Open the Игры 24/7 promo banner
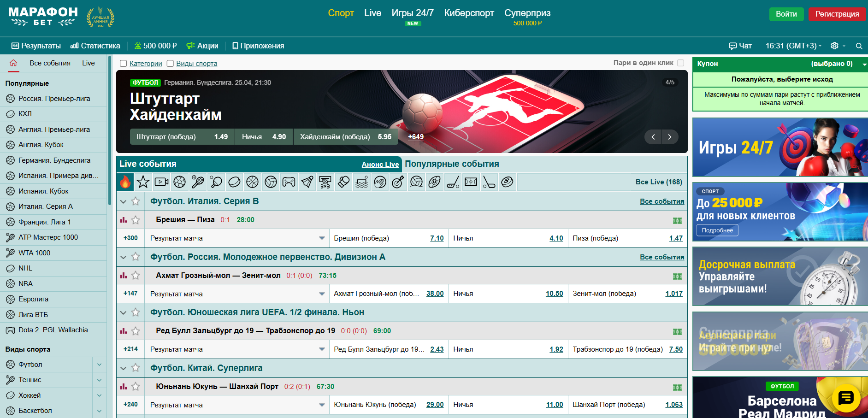 780,147
